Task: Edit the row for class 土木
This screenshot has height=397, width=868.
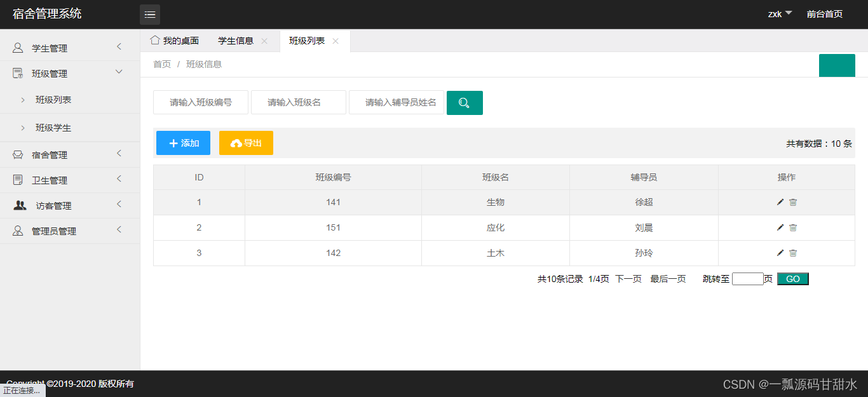Action: (x=780, y=253)
